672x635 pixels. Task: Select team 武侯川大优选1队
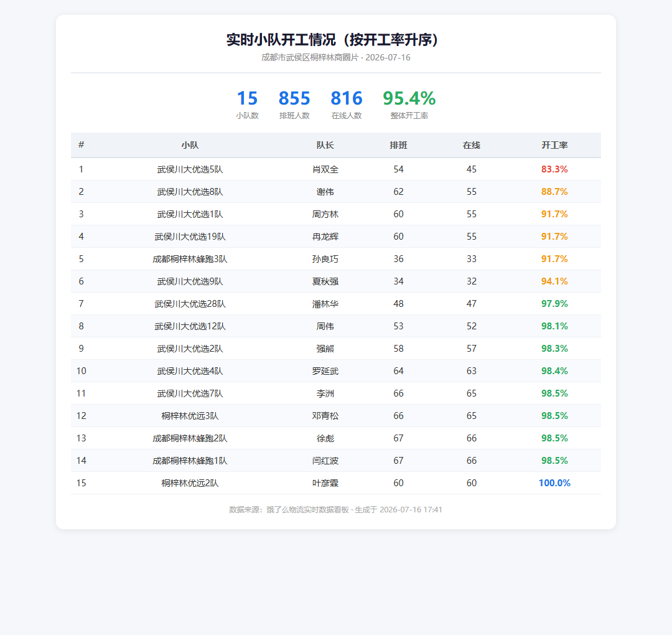(190, 214)
